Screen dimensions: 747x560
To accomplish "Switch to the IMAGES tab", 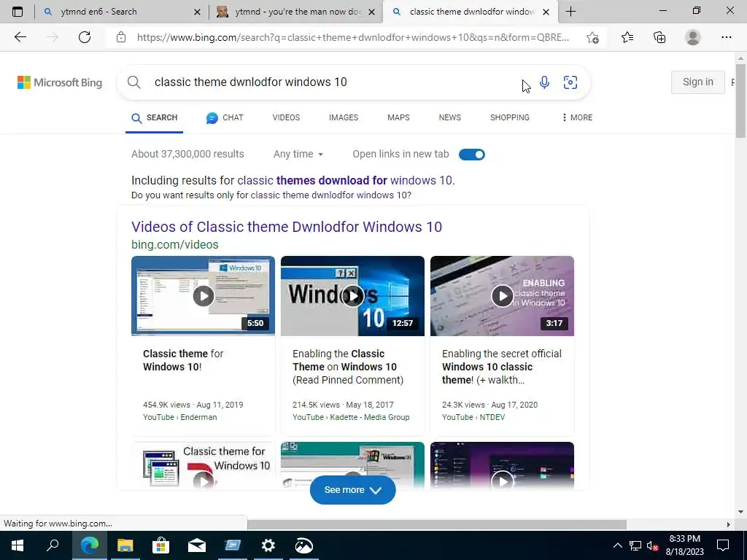I will point(344,117).
